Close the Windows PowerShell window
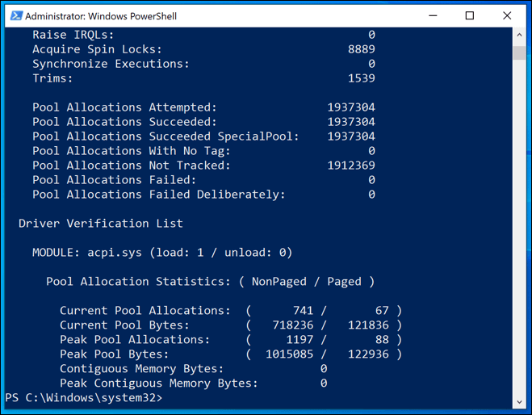This screenshot has height=415, width=532. (507, 15)
